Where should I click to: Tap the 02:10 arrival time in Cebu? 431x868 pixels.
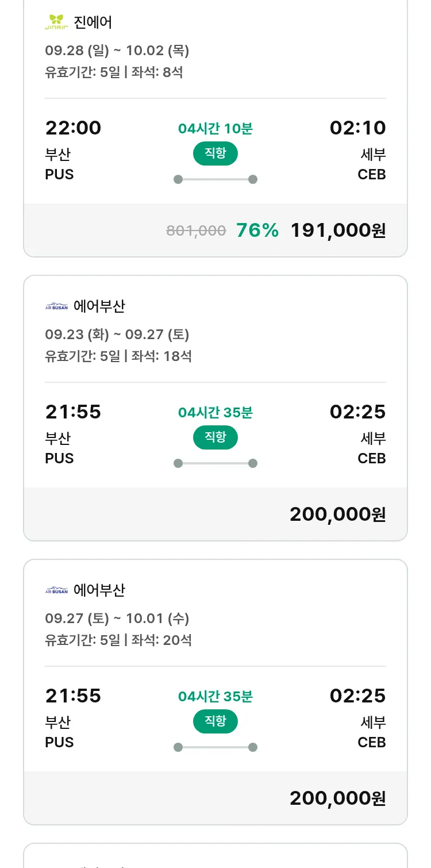click(357, 128)
